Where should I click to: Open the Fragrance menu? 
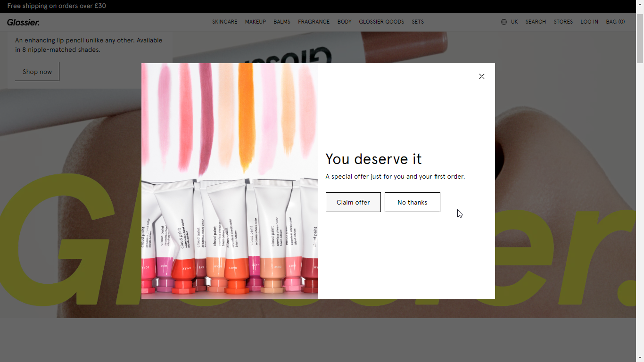pyautogui.click(x=314, y=22)
